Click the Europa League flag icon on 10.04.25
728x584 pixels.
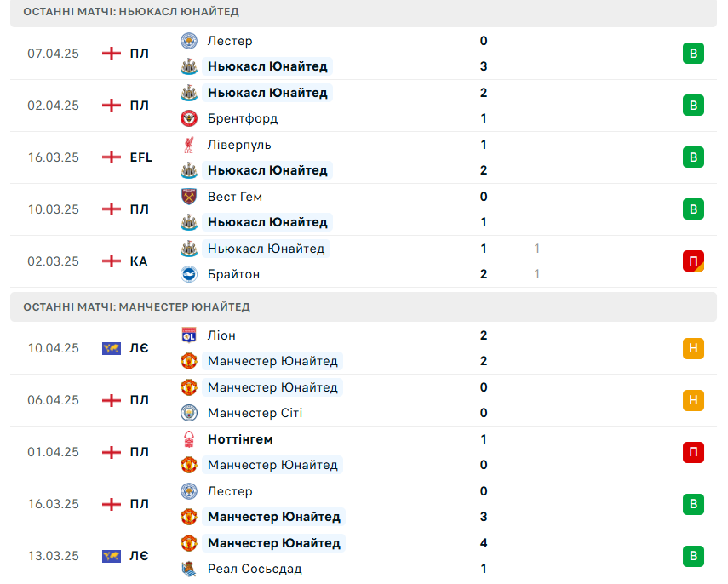click(x=112, y=348)
